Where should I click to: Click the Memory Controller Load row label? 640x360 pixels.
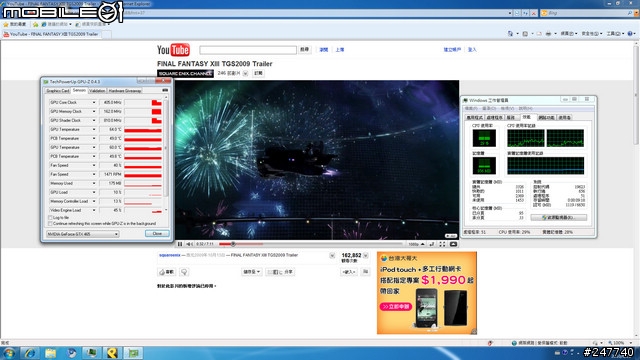[69, 201]
